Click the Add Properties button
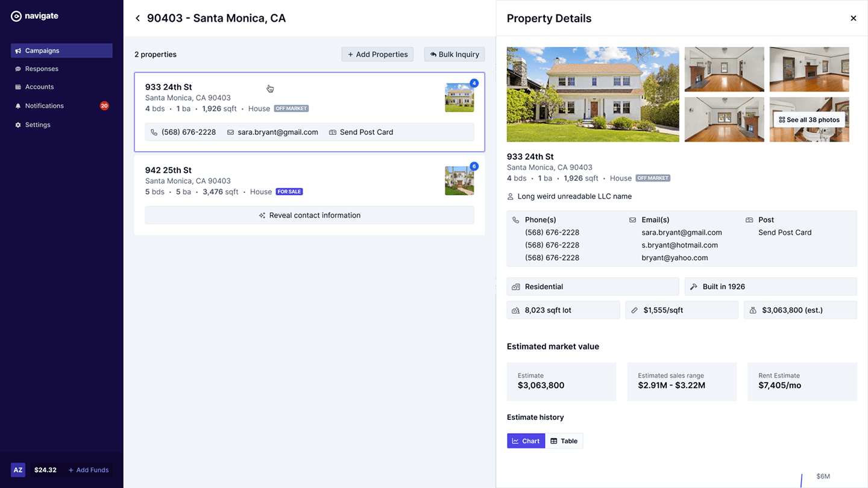868x488 pixels. click(x=377, y=54)
